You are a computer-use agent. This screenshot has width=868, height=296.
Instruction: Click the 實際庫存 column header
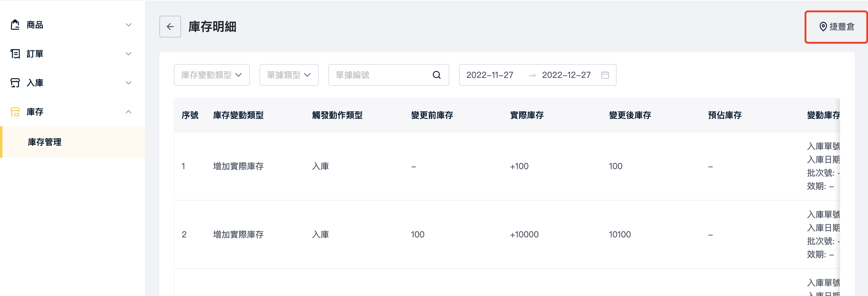pos(527,115)
